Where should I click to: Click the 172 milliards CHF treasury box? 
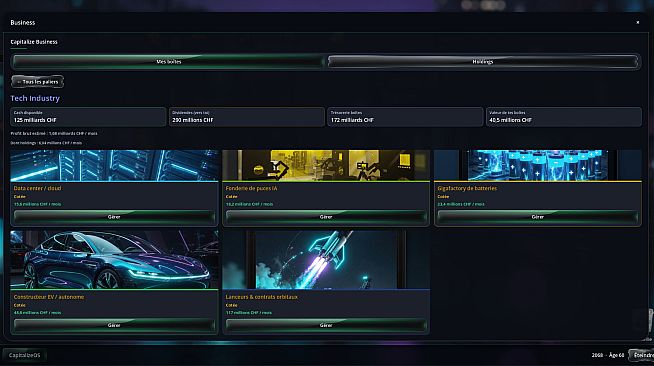click(405, 117)
